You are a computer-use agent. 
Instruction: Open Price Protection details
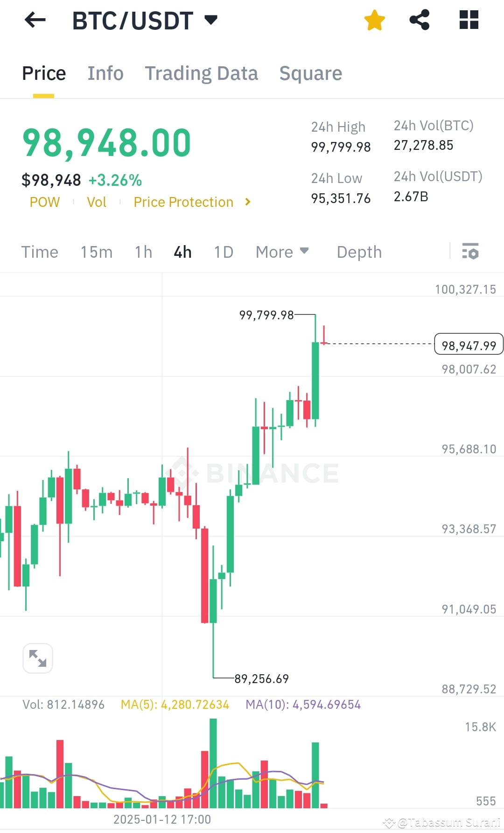tap(184, 202)
